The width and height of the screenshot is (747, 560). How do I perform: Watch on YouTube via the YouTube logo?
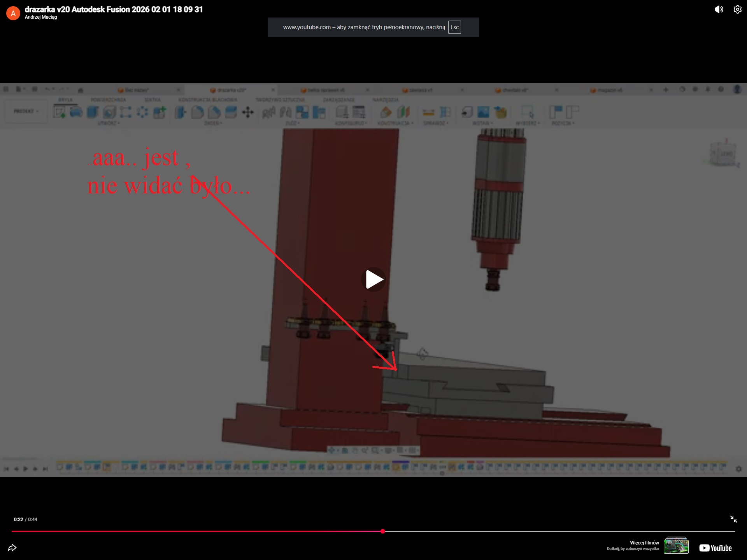(x=715, y=548)
